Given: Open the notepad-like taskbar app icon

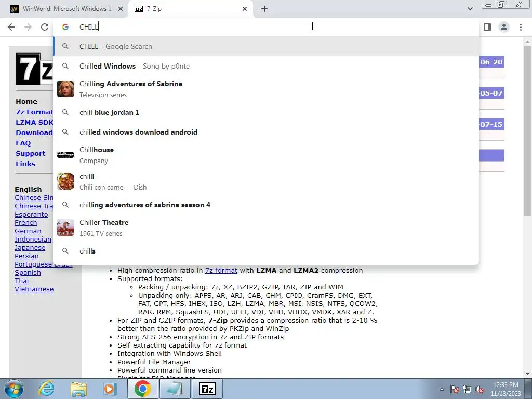Looking at the screenshot, I should point(175,389).
